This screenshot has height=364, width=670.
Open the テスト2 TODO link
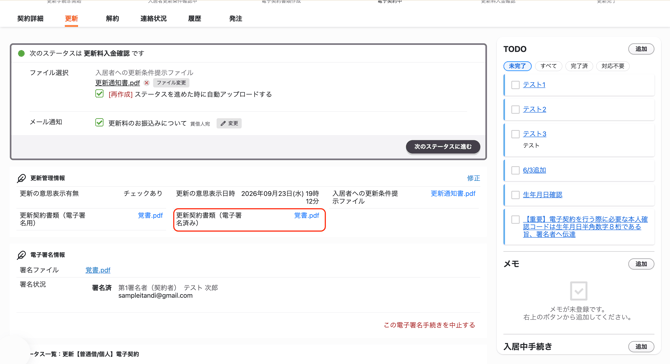click(x=535, y=110)
